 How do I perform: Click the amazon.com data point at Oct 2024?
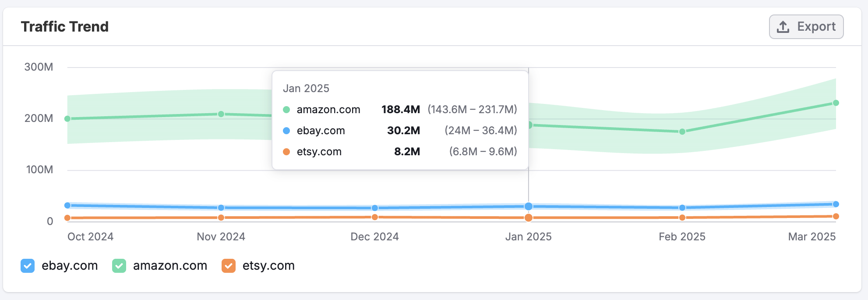[67, 118]
